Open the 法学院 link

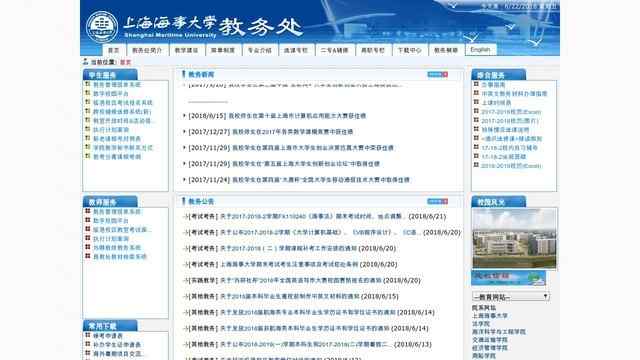click(481, 324)
